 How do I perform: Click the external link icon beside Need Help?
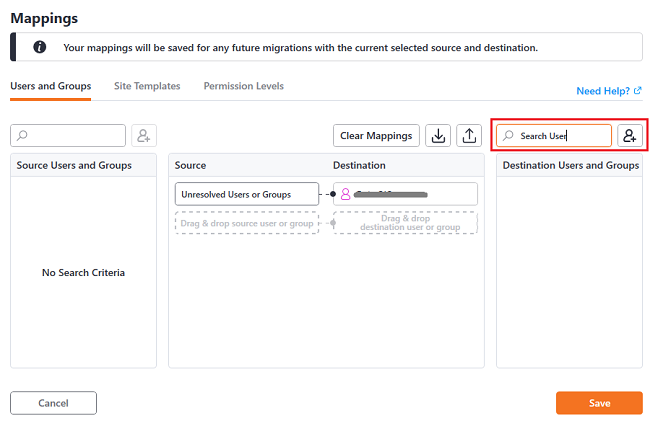click(637, 91)
